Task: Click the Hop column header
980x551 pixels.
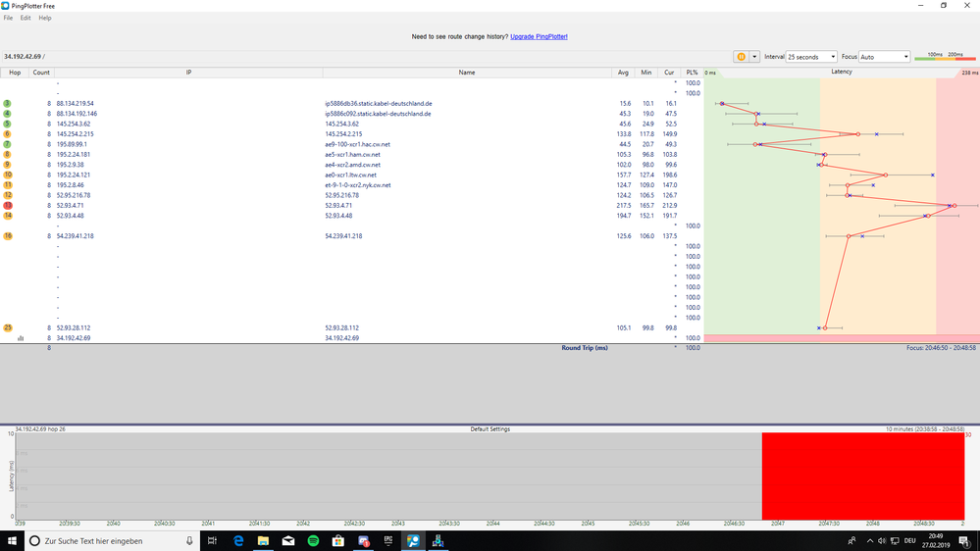Action: (x=15, y=73)
